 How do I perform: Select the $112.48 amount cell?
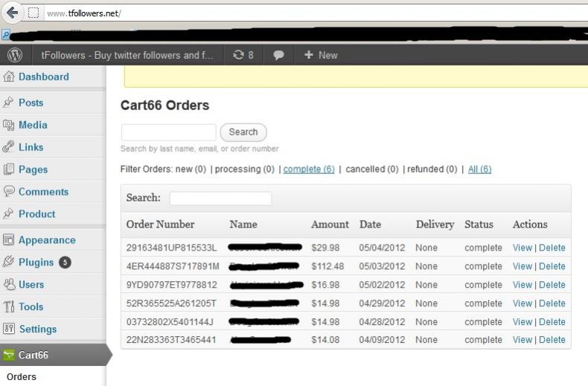pos(327,266)
